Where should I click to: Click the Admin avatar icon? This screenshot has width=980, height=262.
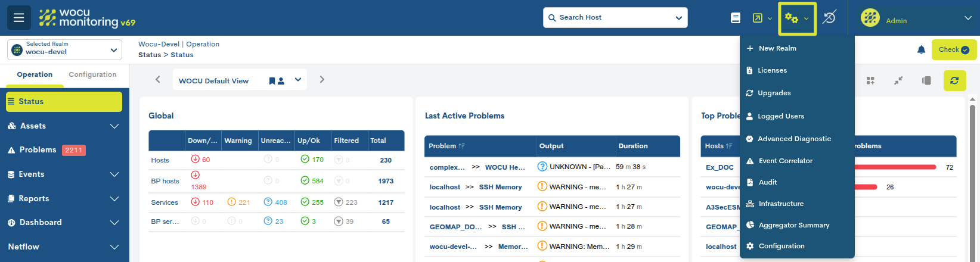click(x=870, y=18)
